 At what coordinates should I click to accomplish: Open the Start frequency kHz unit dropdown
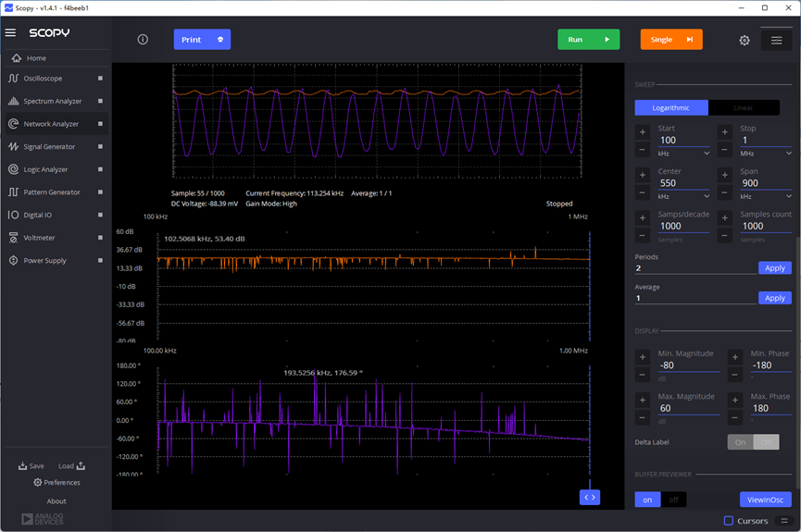683,154
